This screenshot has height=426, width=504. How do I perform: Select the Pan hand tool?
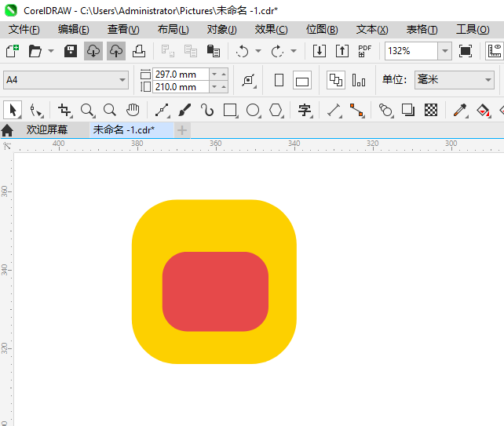pos(133,110)
